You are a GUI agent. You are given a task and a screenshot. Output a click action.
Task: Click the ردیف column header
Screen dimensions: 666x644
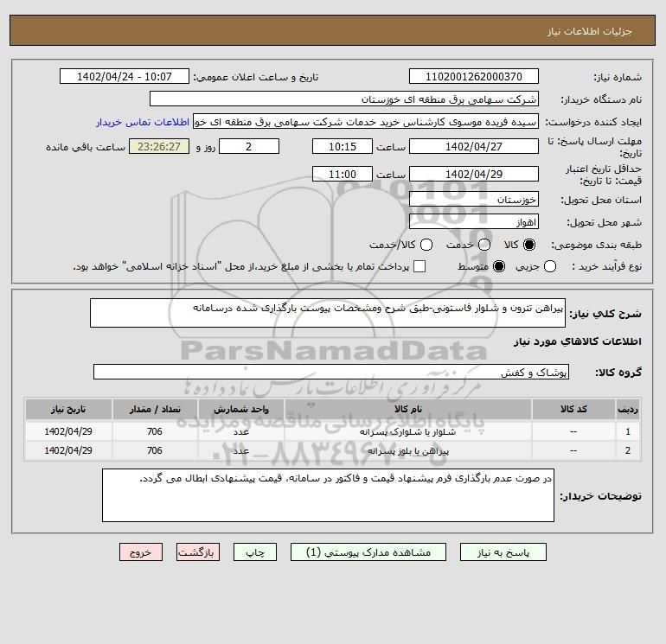[628, 409]
